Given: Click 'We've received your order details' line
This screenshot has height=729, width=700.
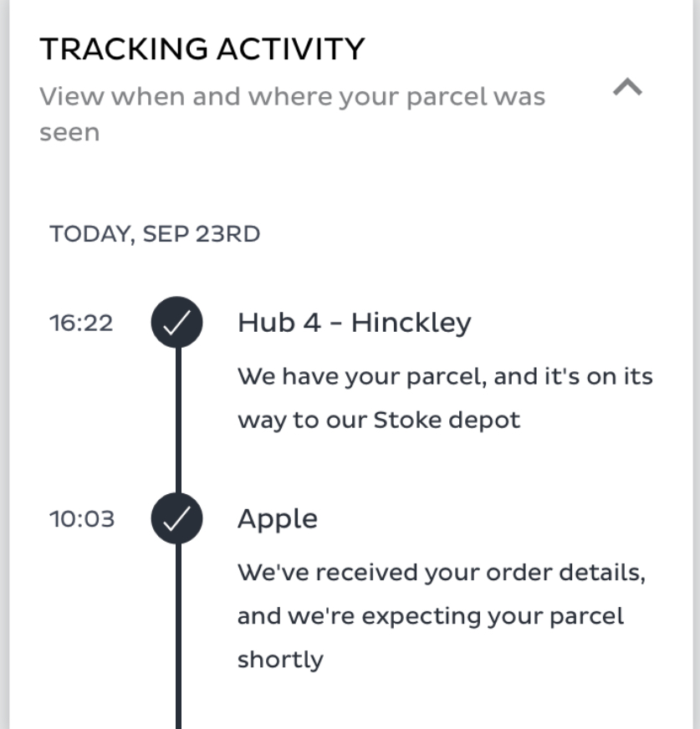Looking at the screenshot, I should coord(442,573).
